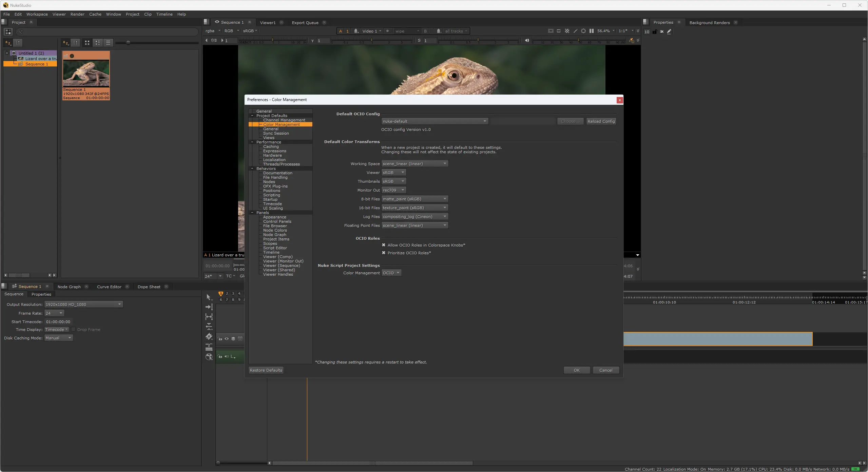Adjust the bin thumbnail size slider
The width and height of the screenshot is (868, 472).
128,43
